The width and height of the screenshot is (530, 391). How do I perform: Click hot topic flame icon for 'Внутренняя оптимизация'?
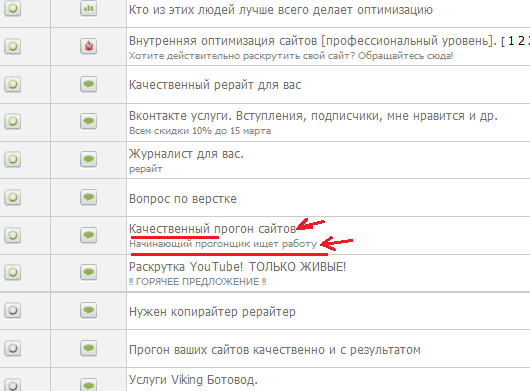point(89,46)
